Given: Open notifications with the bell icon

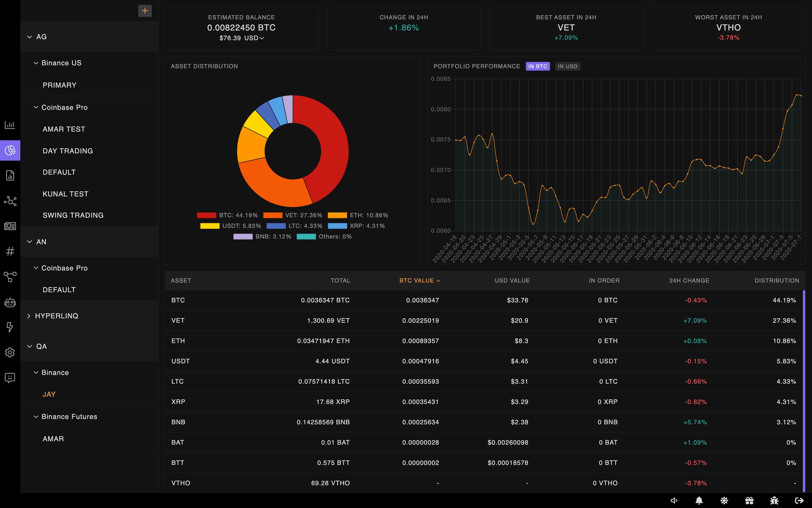Looking at the screenshot, I should tap(699, 500).
